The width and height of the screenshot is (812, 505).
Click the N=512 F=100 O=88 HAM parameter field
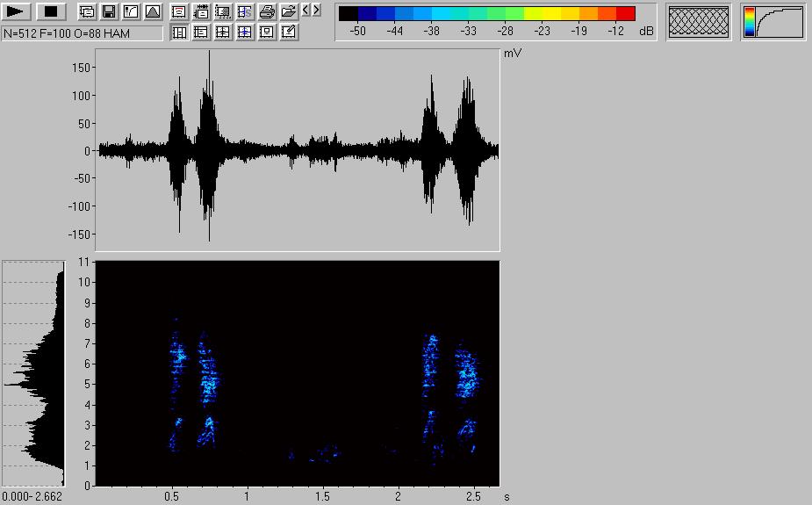(83, 33)
